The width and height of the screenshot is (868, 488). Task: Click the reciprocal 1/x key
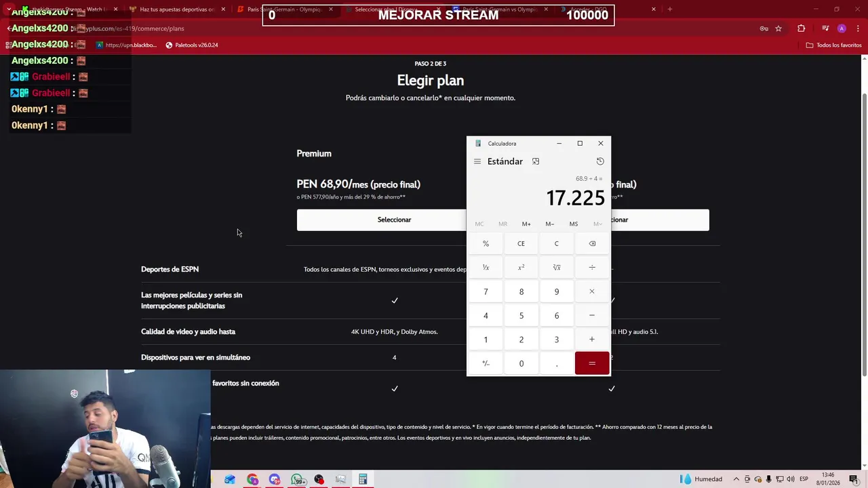pos(486,268)
